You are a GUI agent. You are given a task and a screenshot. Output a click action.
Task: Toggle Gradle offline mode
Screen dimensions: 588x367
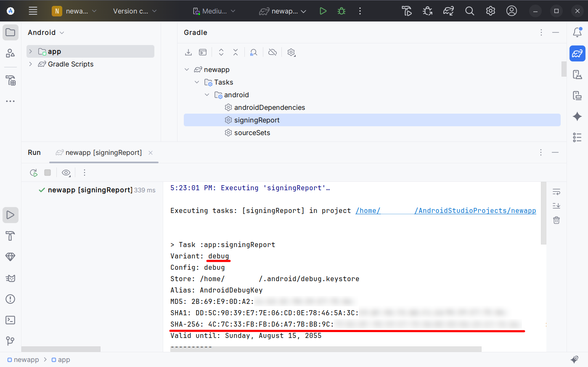point(273,52)
